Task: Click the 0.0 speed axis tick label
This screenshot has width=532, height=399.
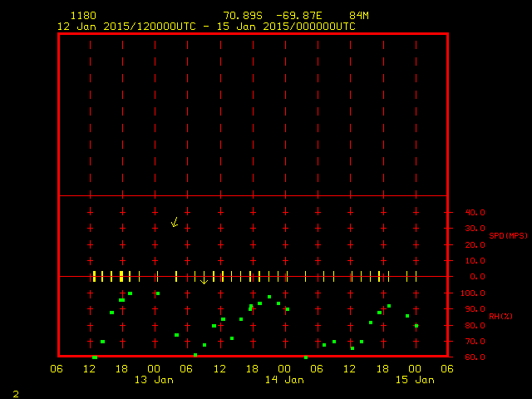Action: 477,277
